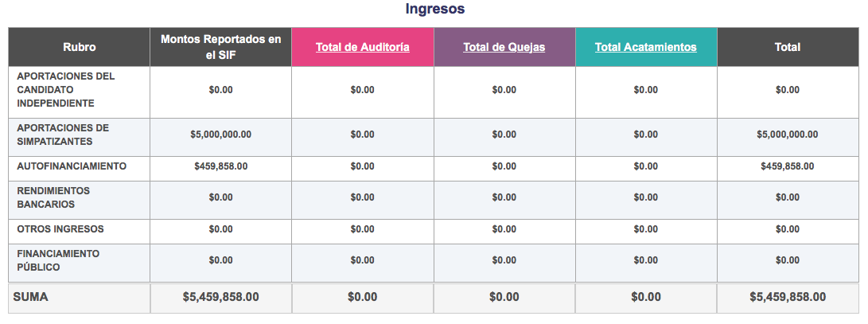Click the SIF amount for Aportaciones de Simpatizantes
Viewport: 868px width, 324px height.
[220, 135]
